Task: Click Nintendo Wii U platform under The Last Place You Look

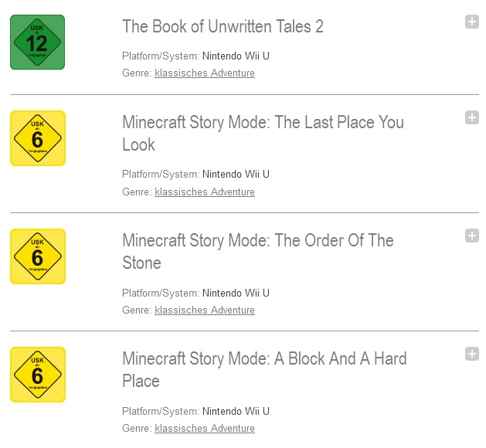Action: point(236,174)
